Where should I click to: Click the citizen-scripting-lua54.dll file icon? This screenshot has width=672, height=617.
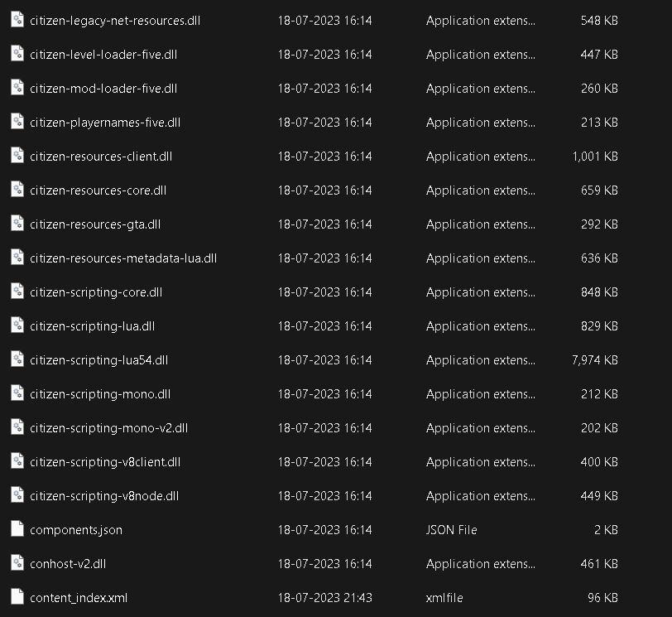tap(17, 359)
